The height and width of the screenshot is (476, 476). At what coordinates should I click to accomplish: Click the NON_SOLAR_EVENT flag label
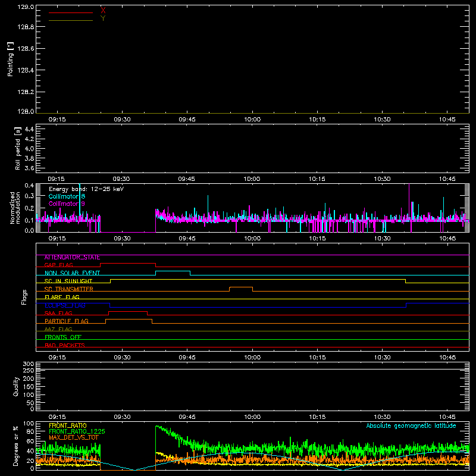click(72, 273)
